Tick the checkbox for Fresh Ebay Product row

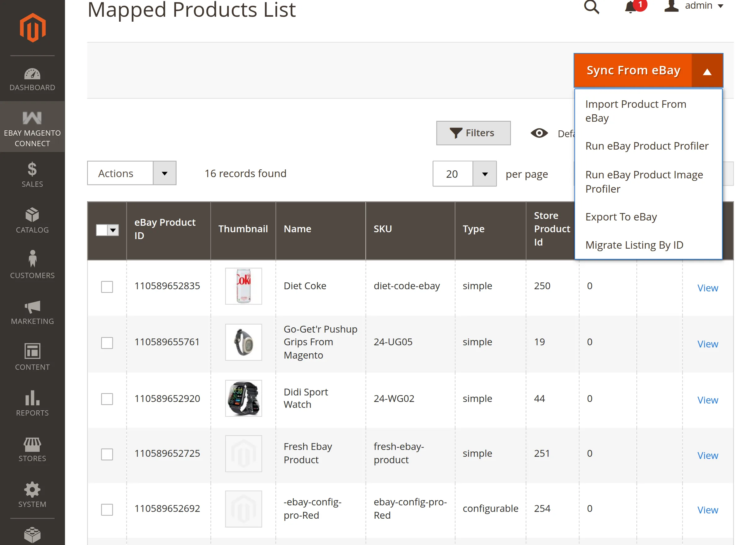(107, 454)
